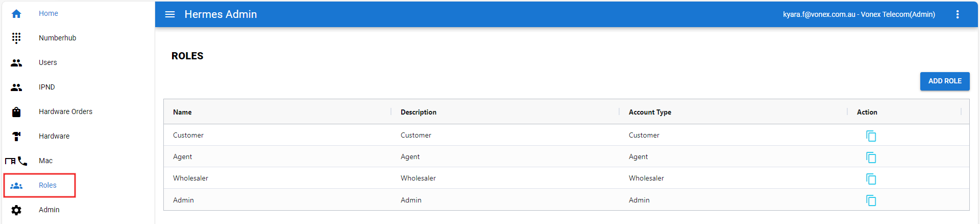This screenshot has width=980, height=224.
Task: Copy the Agent role
Action: [x=871, y=157]
